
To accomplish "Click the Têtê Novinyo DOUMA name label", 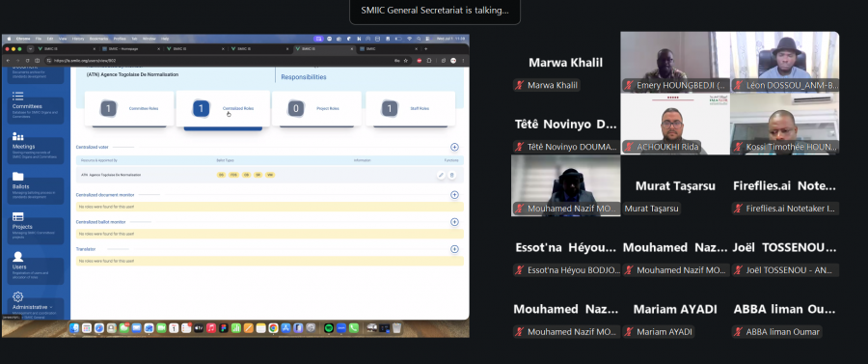I will pos(566,147).
